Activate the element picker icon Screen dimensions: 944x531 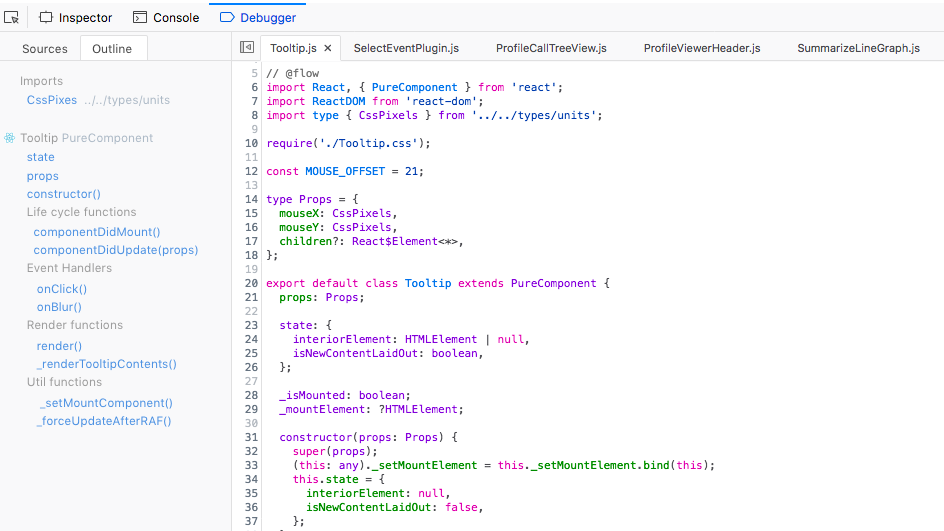tap(11, 17)
